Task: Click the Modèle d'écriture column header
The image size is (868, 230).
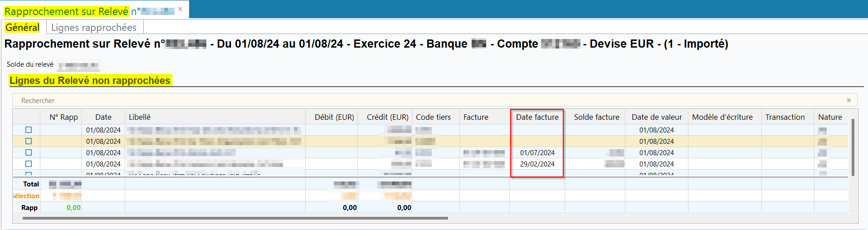Action: pos(722,117)
